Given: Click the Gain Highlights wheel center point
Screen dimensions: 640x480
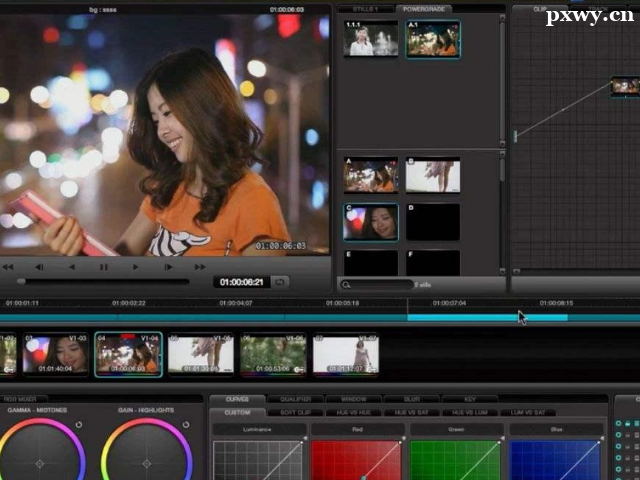Looking at the screenshot, I should pos(147,464).
